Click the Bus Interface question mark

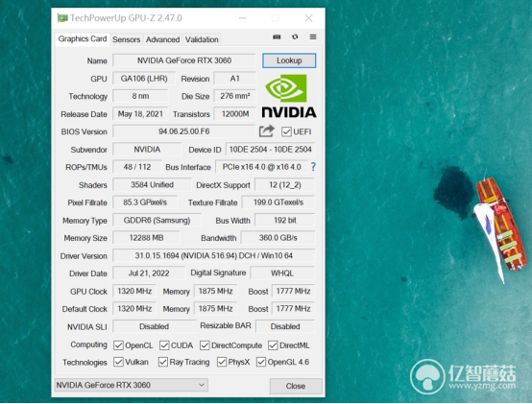point(313,167)
